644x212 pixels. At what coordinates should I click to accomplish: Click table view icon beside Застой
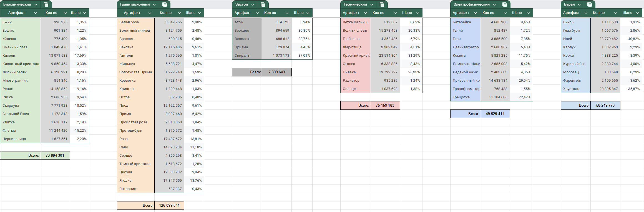263,4
